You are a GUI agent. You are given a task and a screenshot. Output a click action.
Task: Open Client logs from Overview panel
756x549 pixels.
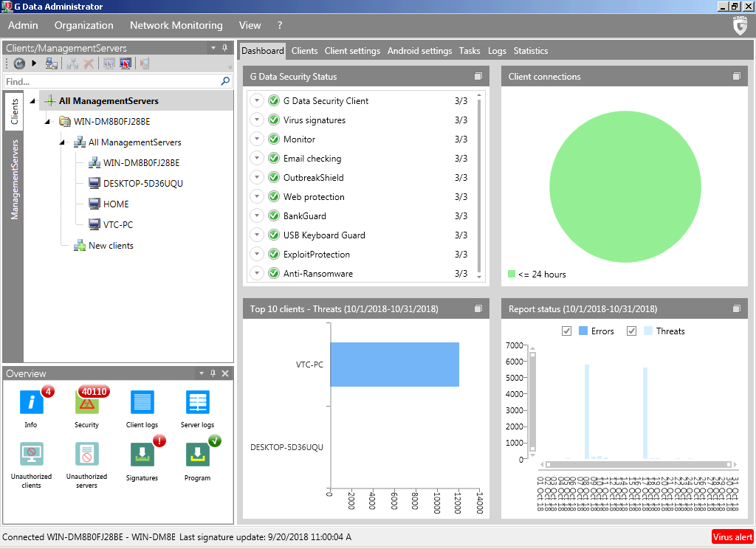click(142, 404)
